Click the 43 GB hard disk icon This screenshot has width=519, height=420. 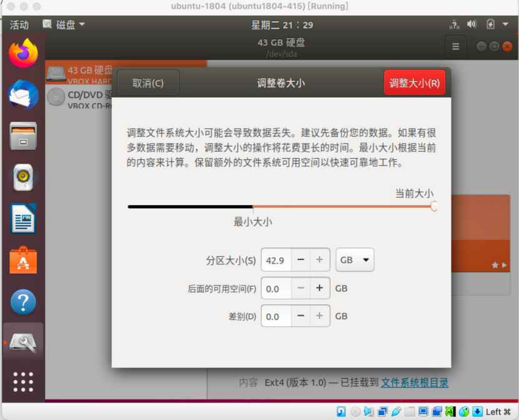tap(56, 73)
